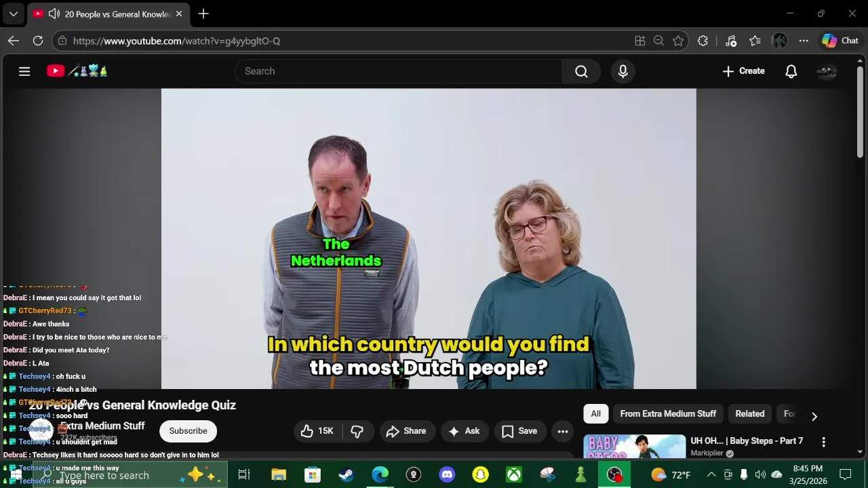868x488 pixels.
Task: Open Discord from taskbar
Action: 447,474
